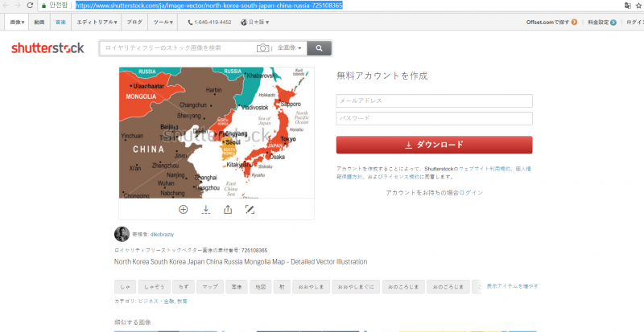Click the メールアドレス email field
644x332 pixels.
coord(434,100)
